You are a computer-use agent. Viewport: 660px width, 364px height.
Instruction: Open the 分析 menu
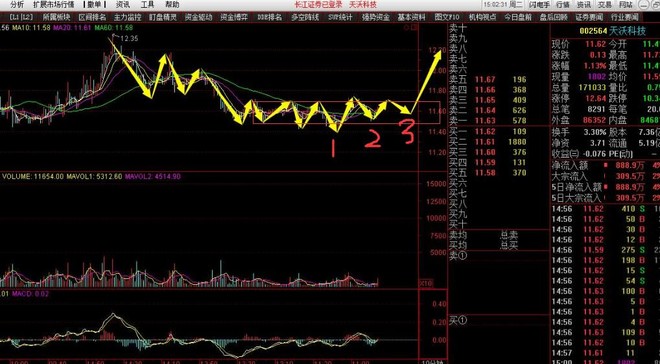pyautogui.click(x=18, y=5)
